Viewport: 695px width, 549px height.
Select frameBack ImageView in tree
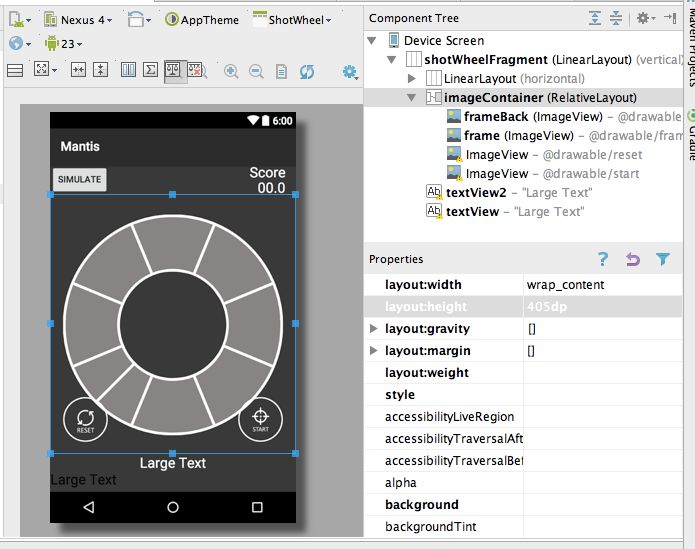(x=523, y=117)
